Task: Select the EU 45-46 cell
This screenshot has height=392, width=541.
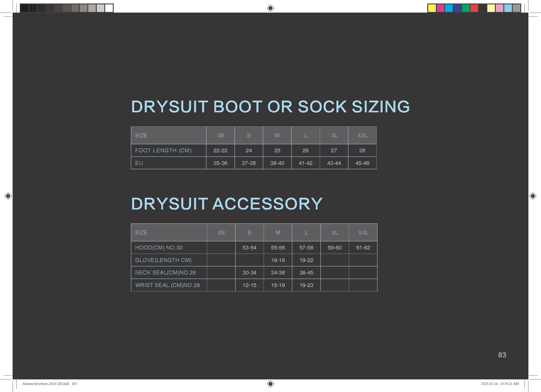Action: (362, 163)
